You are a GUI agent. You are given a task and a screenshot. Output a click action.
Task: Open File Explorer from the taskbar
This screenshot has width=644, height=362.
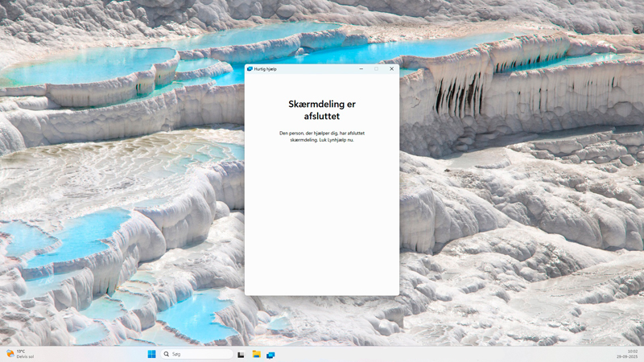pyautogui.click(x=256, y=354)
